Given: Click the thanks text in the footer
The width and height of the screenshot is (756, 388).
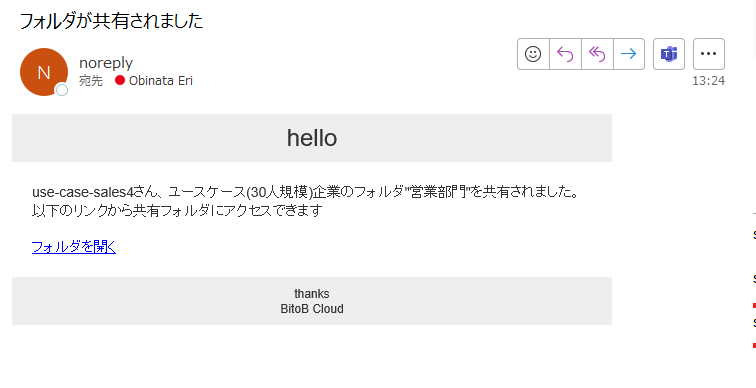Looking at the screenshot, I should 312,294.
